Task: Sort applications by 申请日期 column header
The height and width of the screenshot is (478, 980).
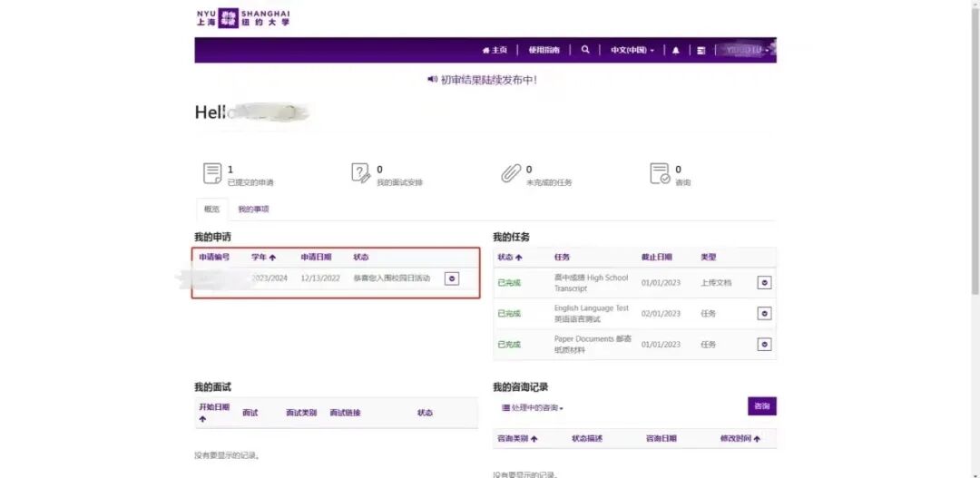Action: pos(317,257)
